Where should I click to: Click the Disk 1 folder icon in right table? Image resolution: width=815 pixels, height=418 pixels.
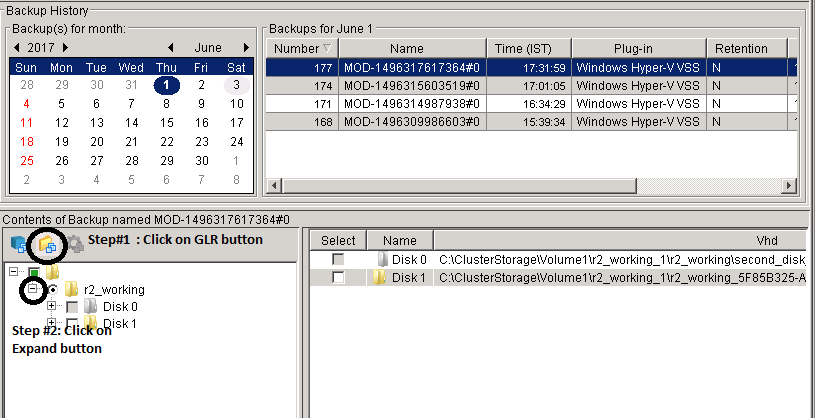click(379, 278)
